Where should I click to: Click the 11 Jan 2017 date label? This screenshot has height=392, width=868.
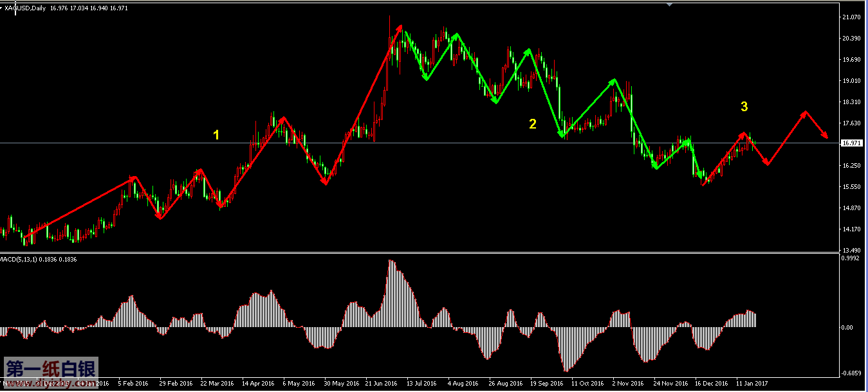(x=752, y=384)
